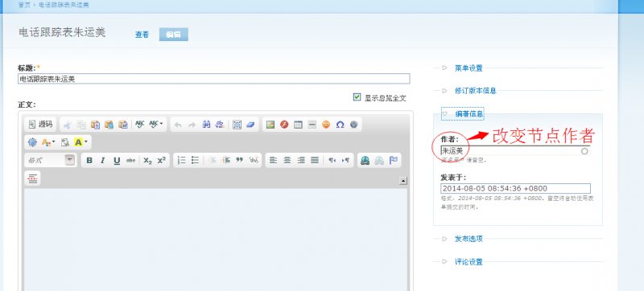Click the Insert Table icon

298,125
